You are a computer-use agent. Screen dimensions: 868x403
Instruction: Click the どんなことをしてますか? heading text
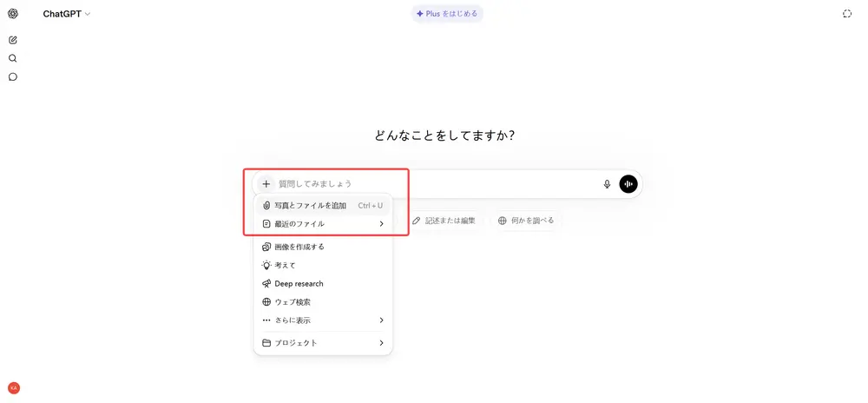(x=444, y=135)
